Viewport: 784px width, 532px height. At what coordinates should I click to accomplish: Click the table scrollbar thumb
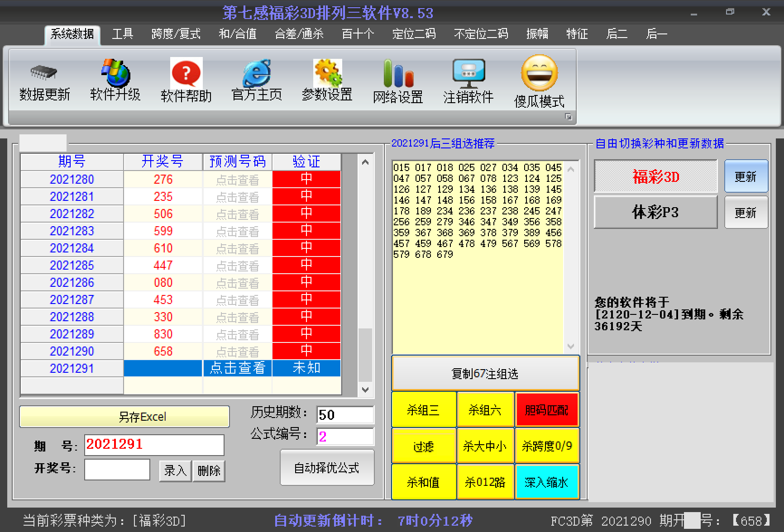pos(365,355)
